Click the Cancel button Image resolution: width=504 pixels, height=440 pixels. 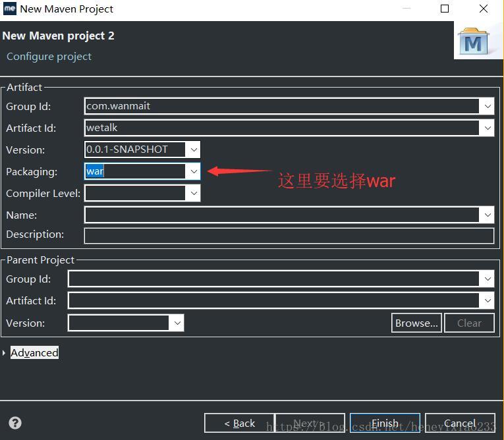460,423
